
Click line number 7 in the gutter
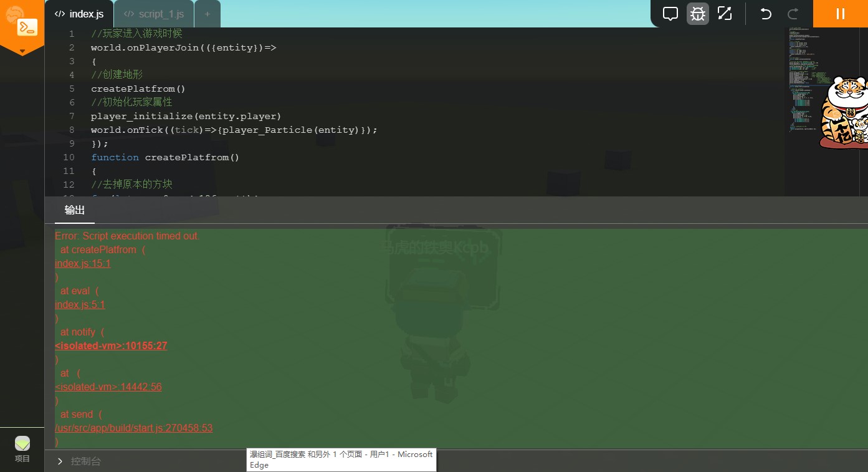[72, 116]
